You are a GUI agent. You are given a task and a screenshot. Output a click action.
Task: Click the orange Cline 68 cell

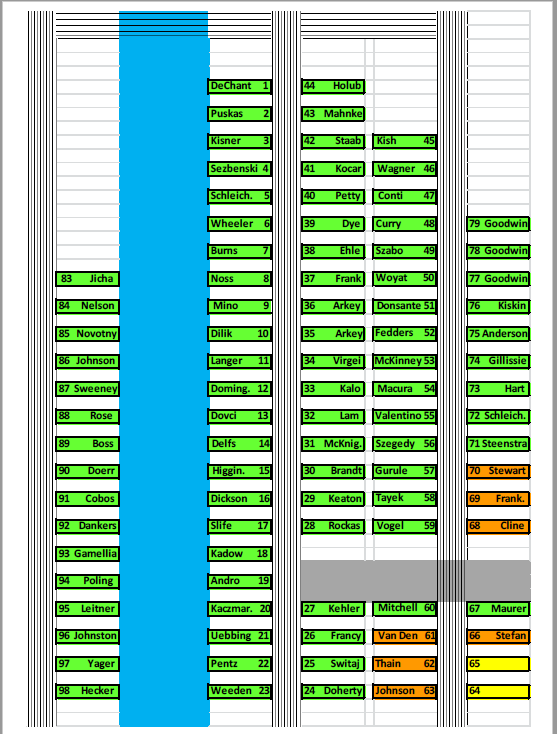tap(498, 526)
